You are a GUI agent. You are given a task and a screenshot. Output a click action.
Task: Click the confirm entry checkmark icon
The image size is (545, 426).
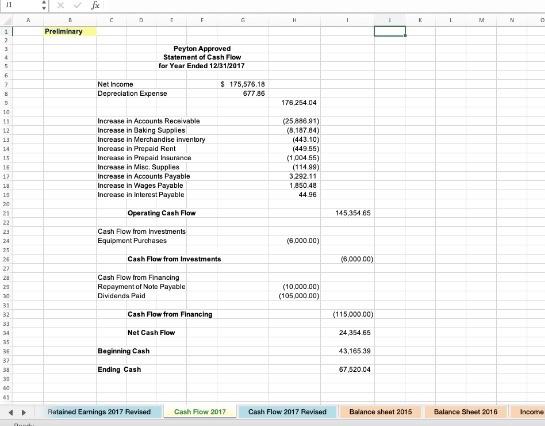78,5
